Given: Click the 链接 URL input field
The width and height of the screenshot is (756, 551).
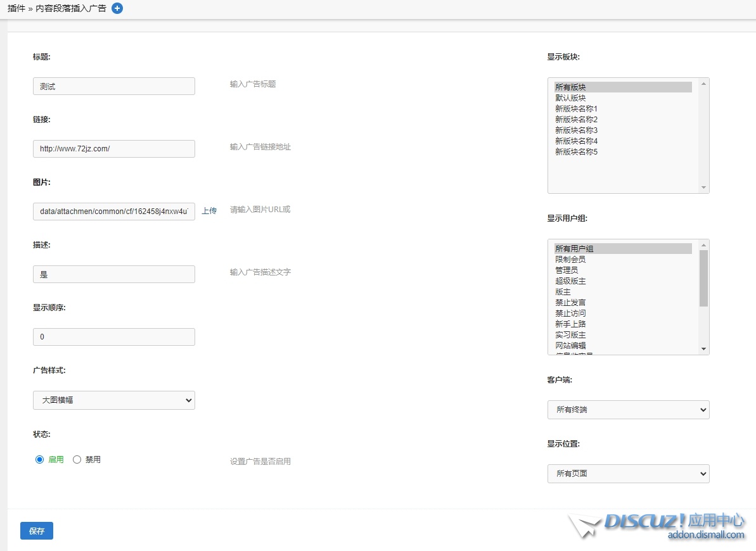Looking at the screenshot, I should (x=114, y=149).
